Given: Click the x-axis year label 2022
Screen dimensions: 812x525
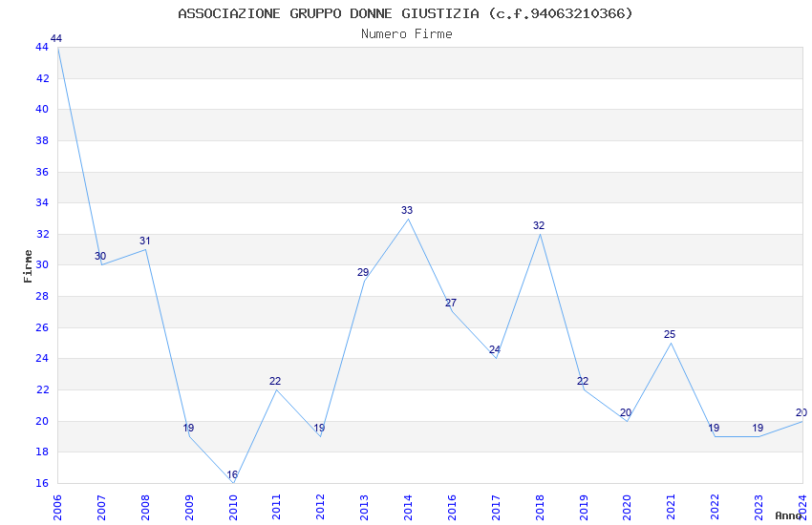Looking at the screenshot, I should pyautogui.click(x=716, y=507).
